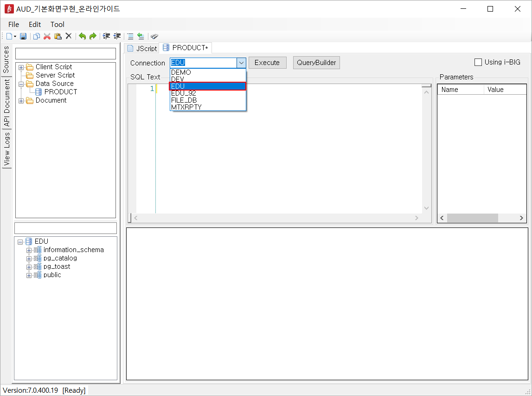532x396 pixels.
Task: Click the Parameters horizontal scrollbar thumb
Action: tap(472, 218)
